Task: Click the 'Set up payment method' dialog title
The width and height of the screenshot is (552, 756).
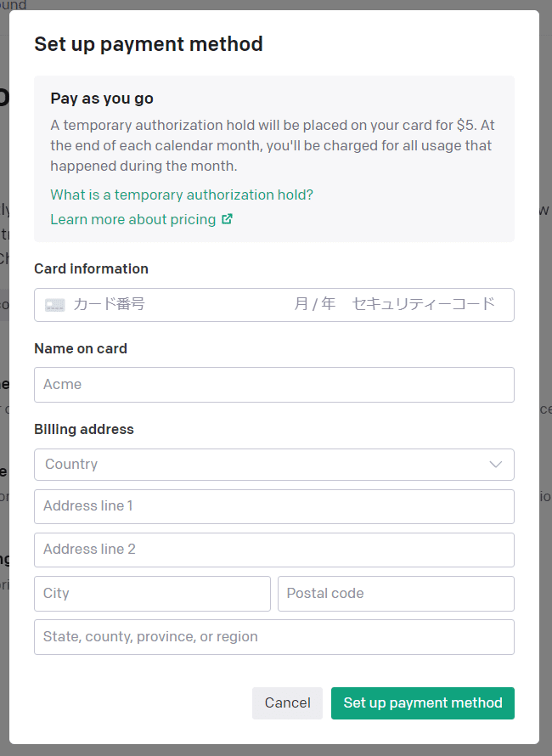Action: tap(149, 44)
